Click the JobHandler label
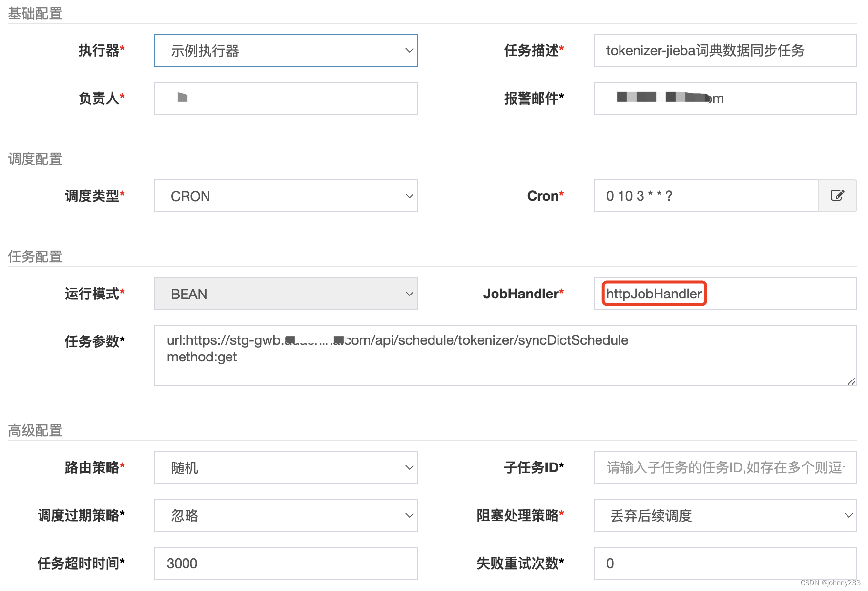868x591 pixels. 523,294
